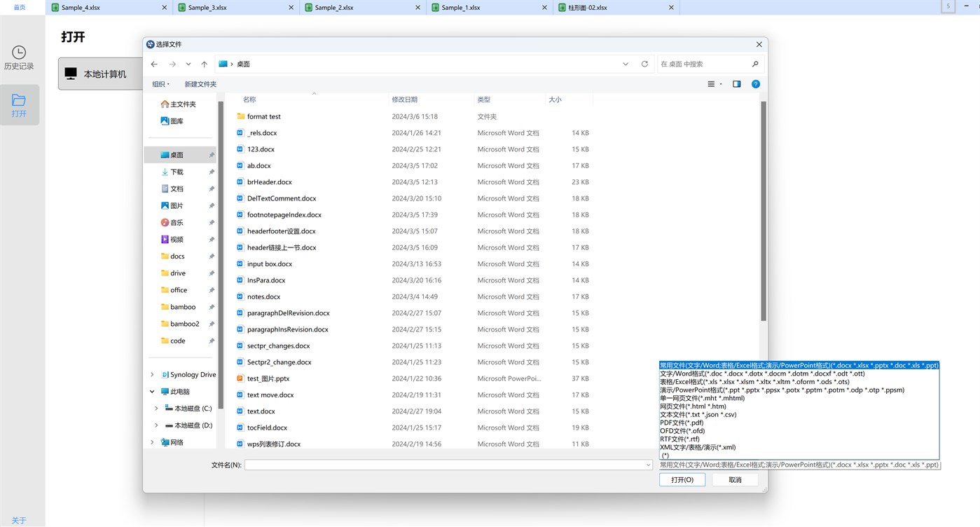The height and width of the screenshot is (527, 980).
Task: Unpin 下载 from quick access
Action: click(x=212, y=171)
